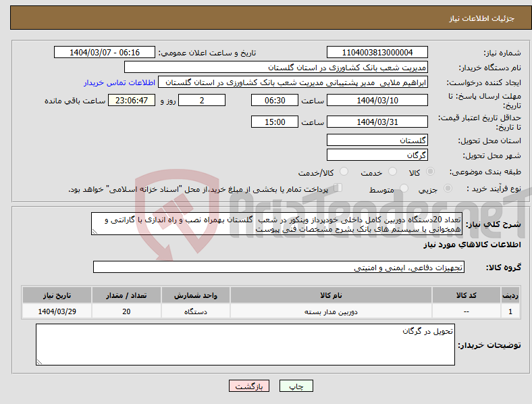The height and width of the screenshot is (404, 532).
Task: Select the کالا/خدمت radio button
Action: 344,172
